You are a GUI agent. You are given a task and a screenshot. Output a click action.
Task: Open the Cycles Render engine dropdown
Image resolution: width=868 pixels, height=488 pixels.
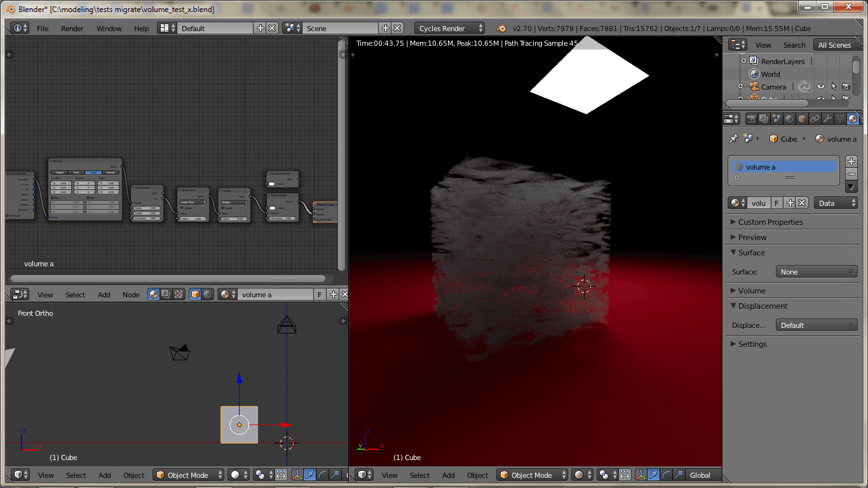[x=450, y=29]
